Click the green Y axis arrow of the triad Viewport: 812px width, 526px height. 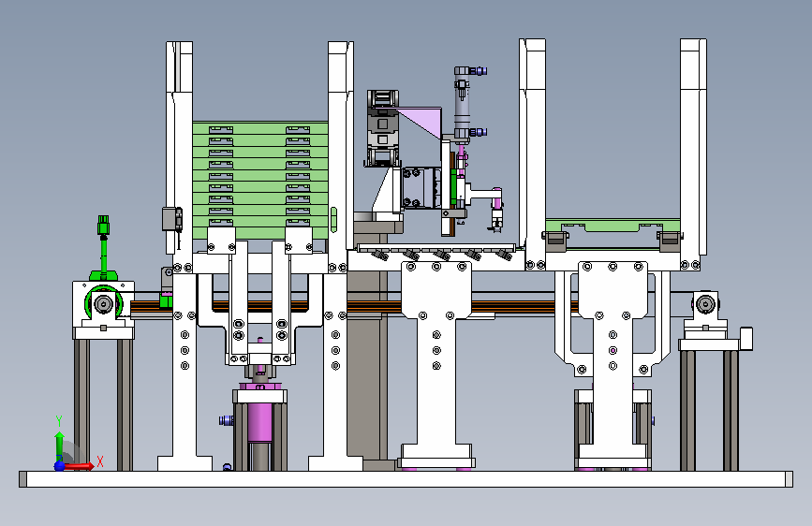tap(60, 445)
